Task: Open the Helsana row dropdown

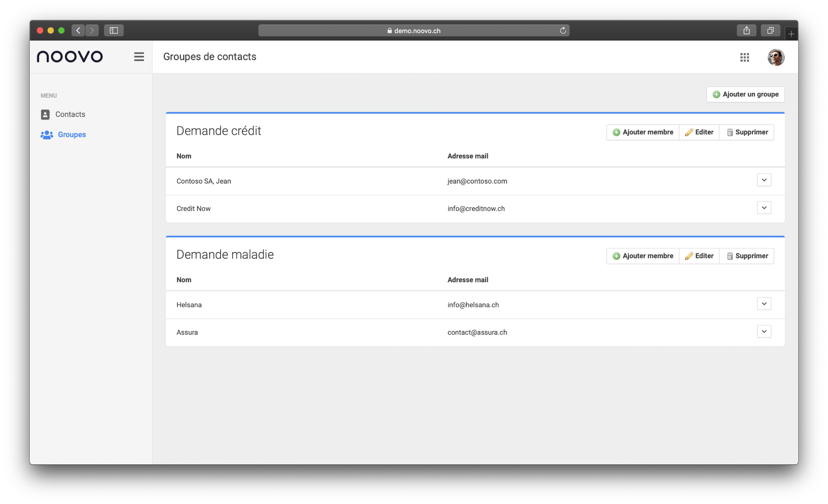Action: pyautogui.click(x=764, y=304)
